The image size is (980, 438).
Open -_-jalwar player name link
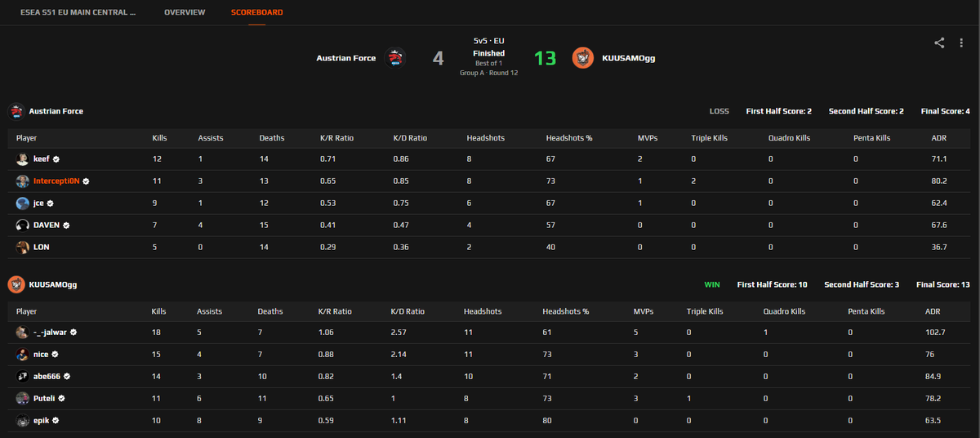coord(50,333)
